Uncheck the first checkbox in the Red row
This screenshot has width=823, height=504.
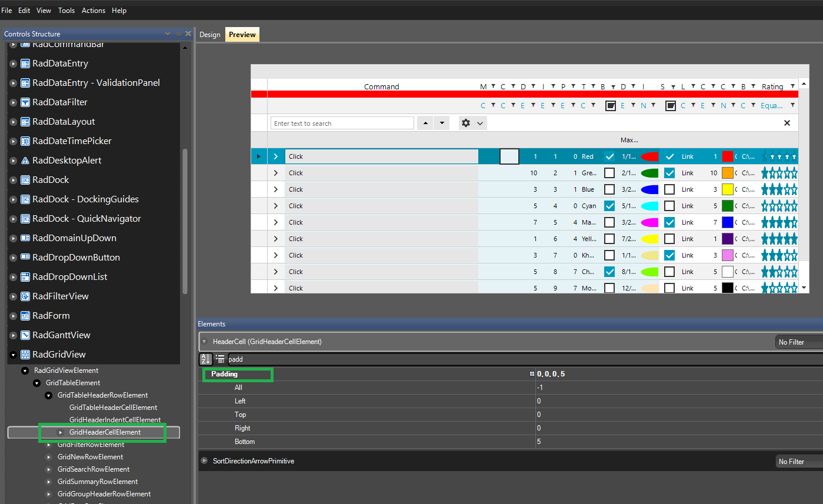point(609,156)
